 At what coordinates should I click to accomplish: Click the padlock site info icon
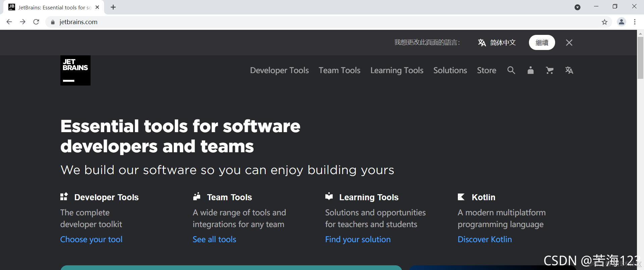click(53, 22)
